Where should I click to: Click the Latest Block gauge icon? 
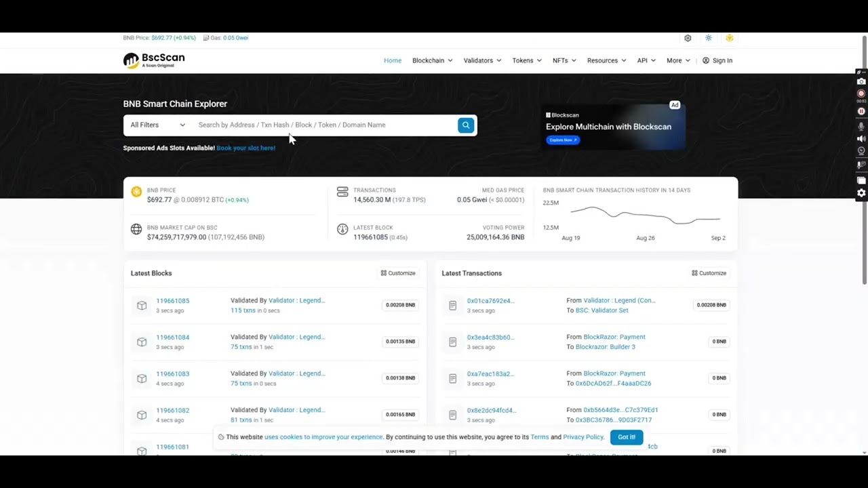tap(342, 229)
